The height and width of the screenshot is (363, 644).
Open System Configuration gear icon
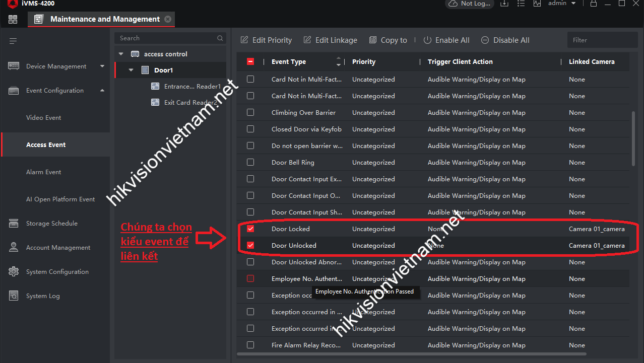click(x=14, y=272)
